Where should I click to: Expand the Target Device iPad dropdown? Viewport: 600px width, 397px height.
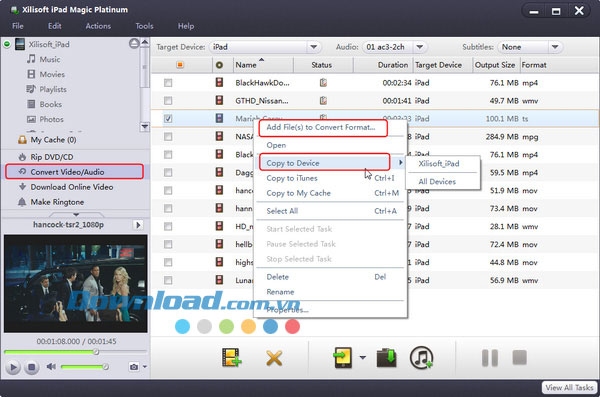click(313, 47)
